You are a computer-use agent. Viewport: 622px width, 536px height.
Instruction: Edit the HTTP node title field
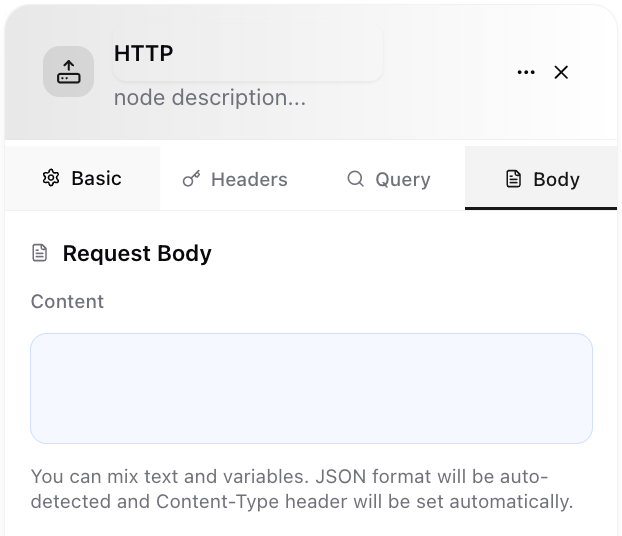click(248, 53)
